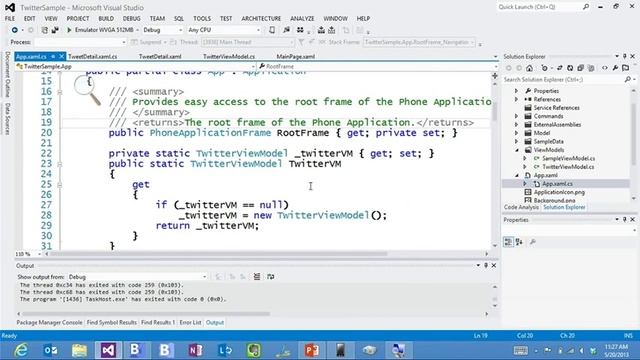
Task: Click Collapse All icon in Solution Explorer
Action: 580,68
